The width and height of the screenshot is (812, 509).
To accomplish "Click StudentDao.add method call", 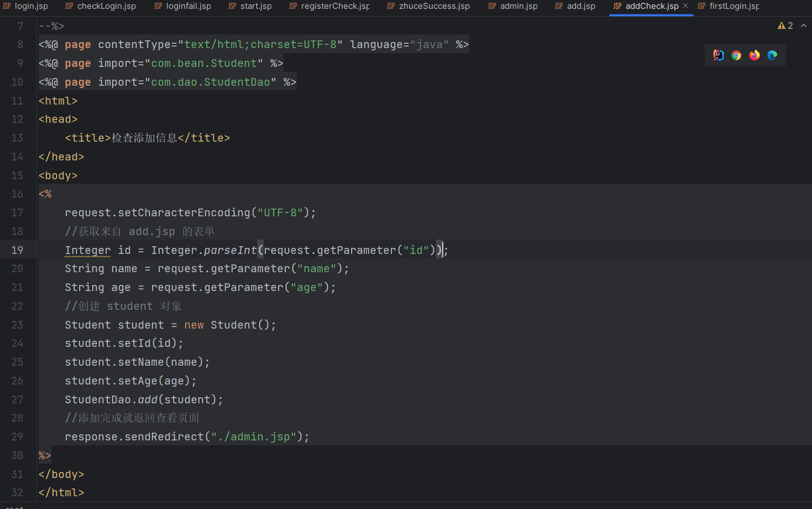I will coord(148,399).
